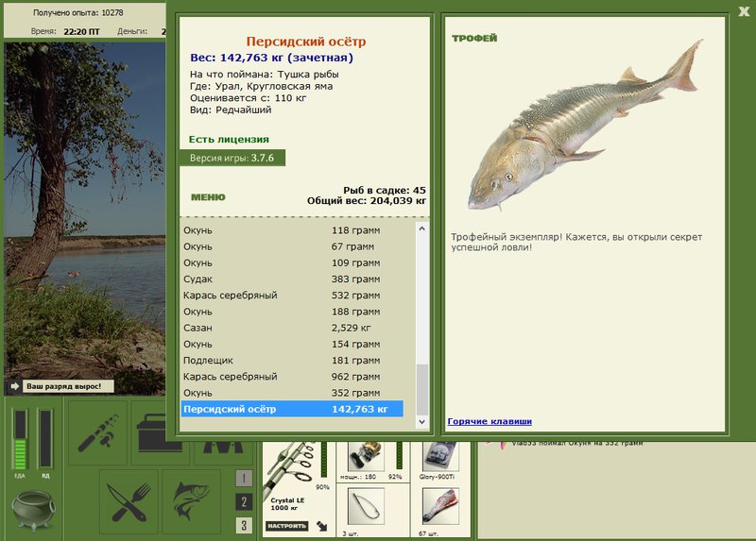Select the 'Карась серебряный 532 грамм' row

point(292,295)
